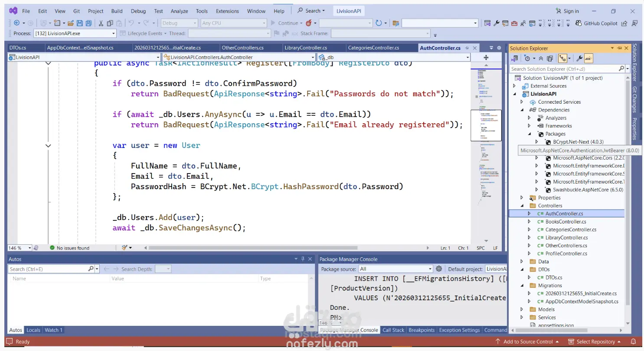Click the Cut scissors icon

101,23
